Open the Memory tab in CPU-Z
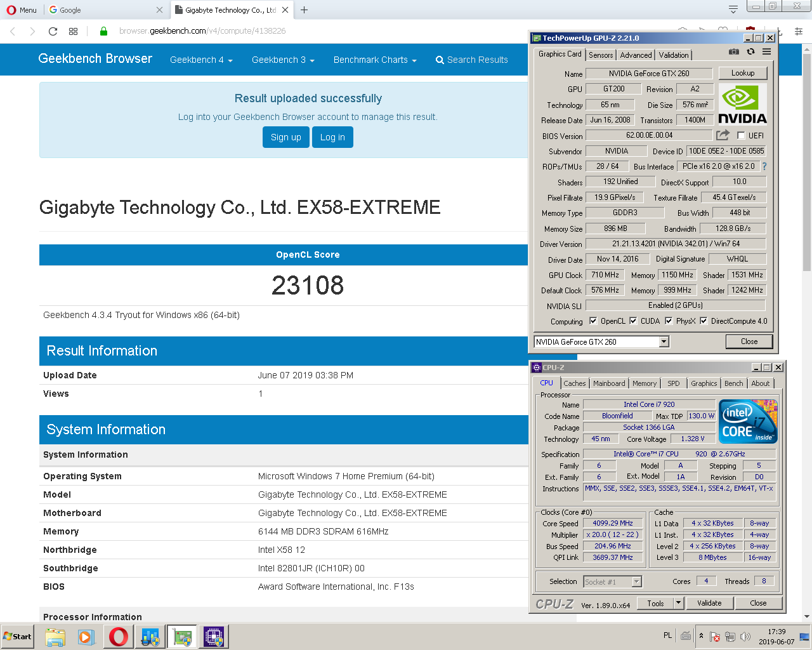 tap(645, 383)
